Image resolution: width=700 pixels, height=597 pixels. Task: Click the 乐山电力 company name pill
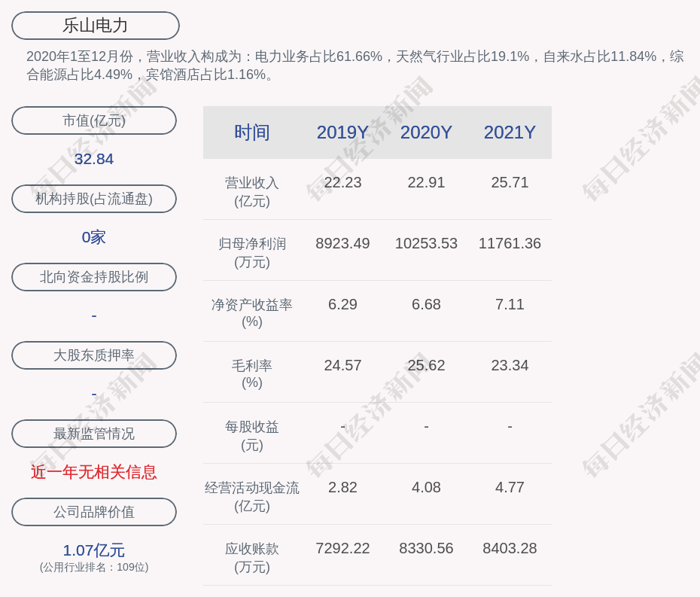tap(95, 26)
